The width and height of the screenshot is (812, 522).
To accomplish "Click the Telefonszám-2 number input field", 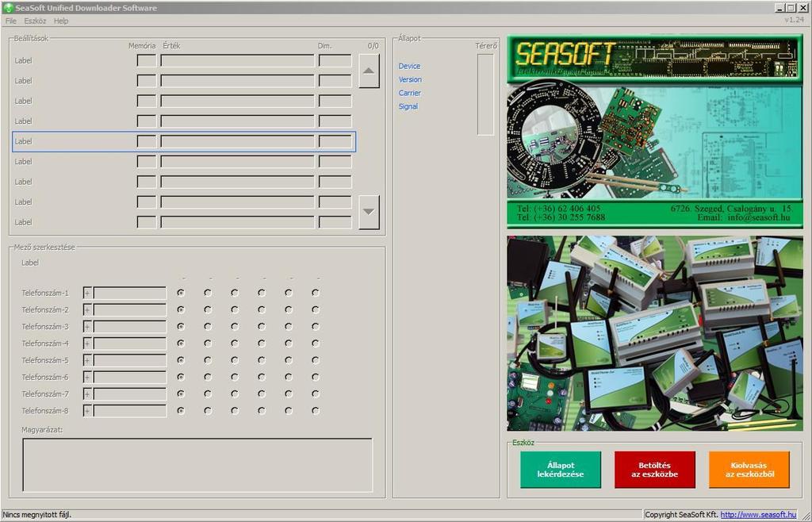I will [x=129, y=309].
